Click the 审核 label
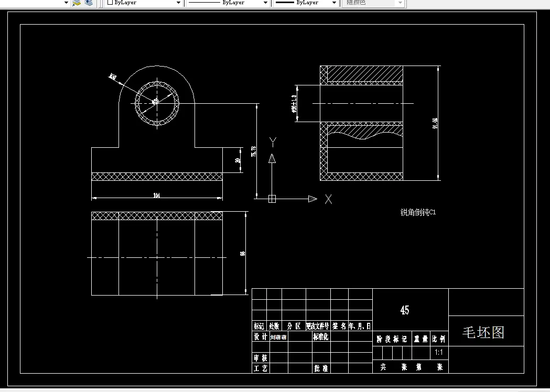 260,358
